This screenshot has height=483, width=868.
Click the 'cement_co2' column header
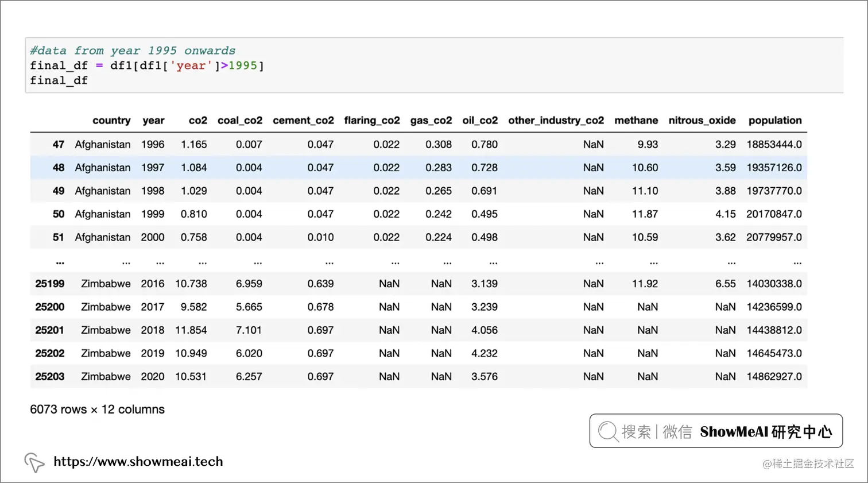[x=303, y=121]
